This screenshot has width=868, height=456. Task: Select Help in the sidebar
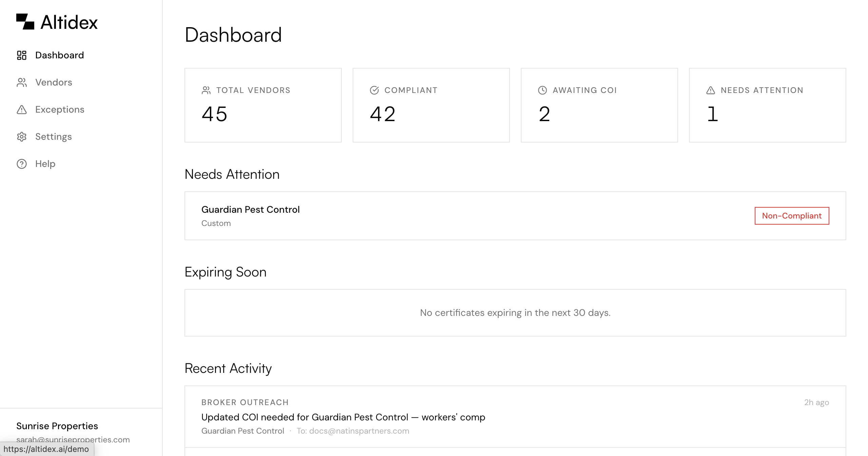point(45,164)
